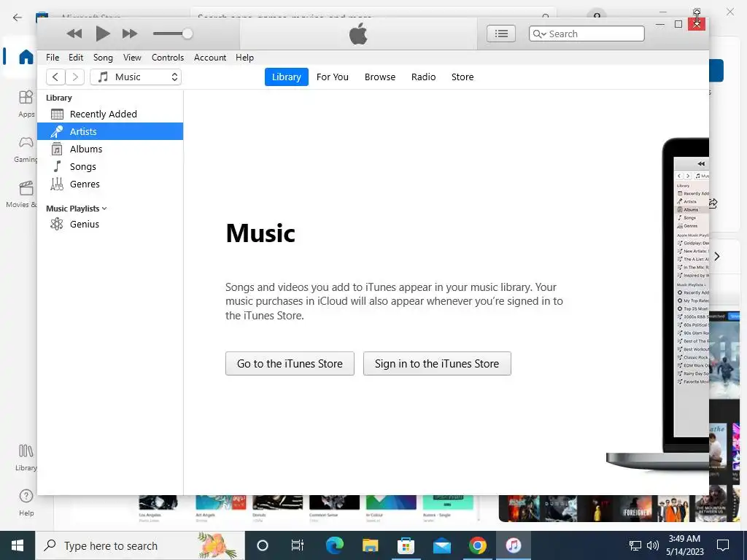
Task: Select Recently Added in the sidebar
Action: point(110,114)
